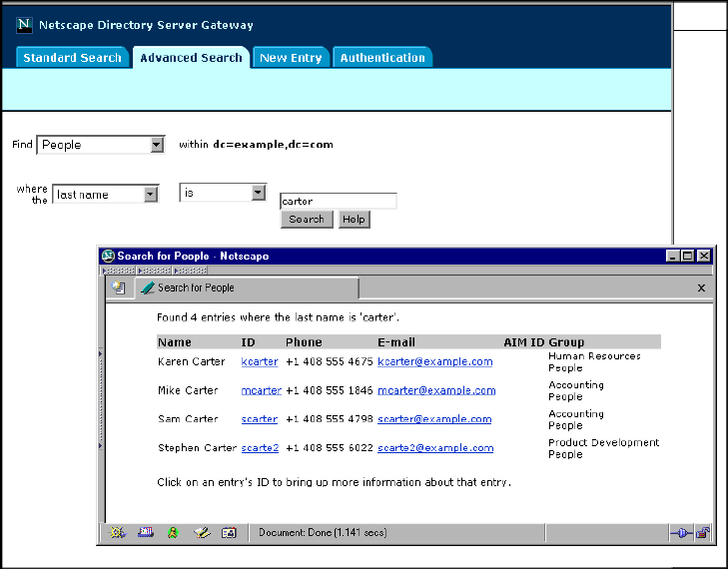This screenshot has height=569, width=728.
Task: Click the lower sidebar handle arrow on popup's left edge
Action: click(x=100, y=446)
